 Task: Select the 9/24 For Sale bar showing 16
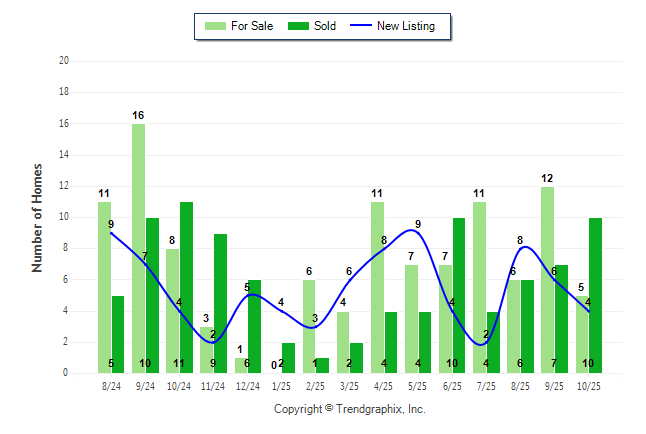coord(138,248)
